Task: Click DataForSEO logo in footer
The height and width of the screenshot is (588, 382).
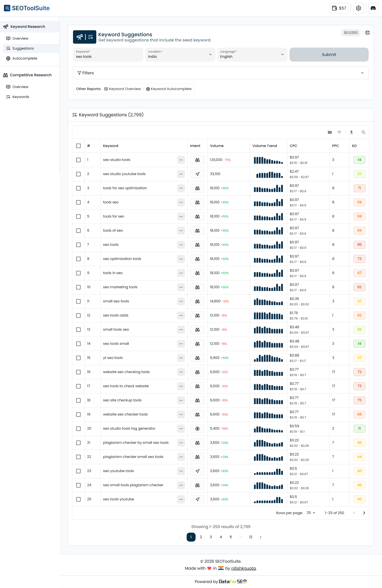Action: (x=233, y=581)
